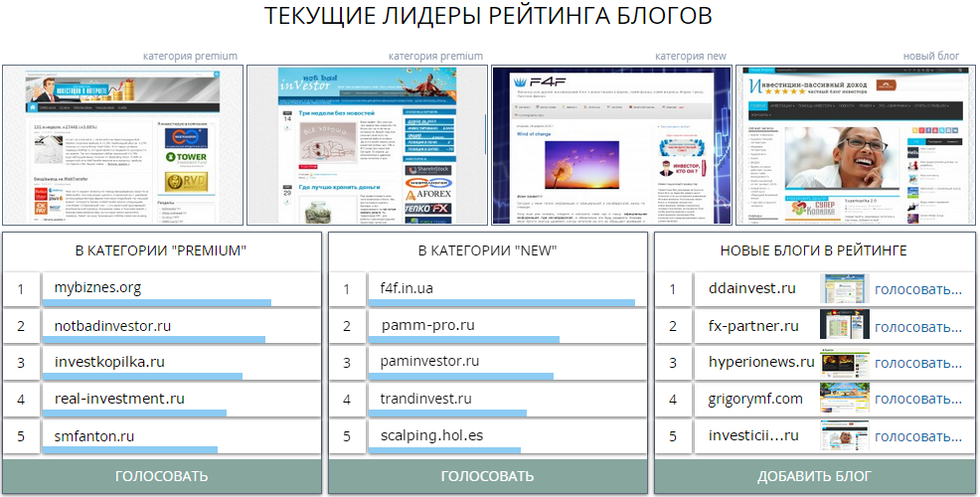
Task: Open smfanton.ru in the premium ranking
Action: click(93, 436)
